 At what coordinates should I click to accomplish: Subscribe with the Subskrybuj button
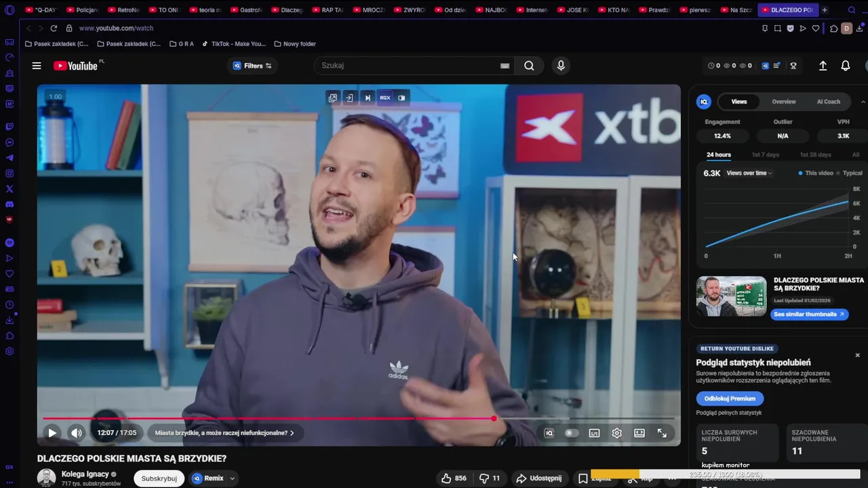(x=159, y=479)
